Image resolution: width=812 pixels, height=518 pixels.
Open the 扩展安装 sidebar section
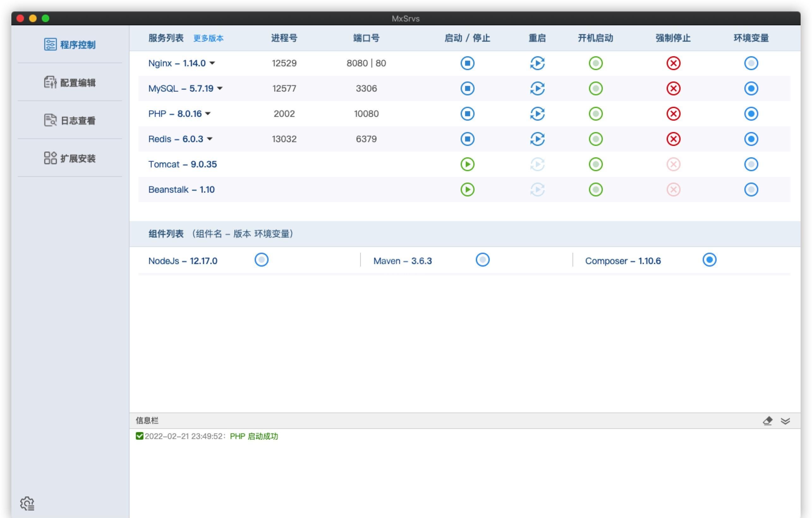[70, 158]
